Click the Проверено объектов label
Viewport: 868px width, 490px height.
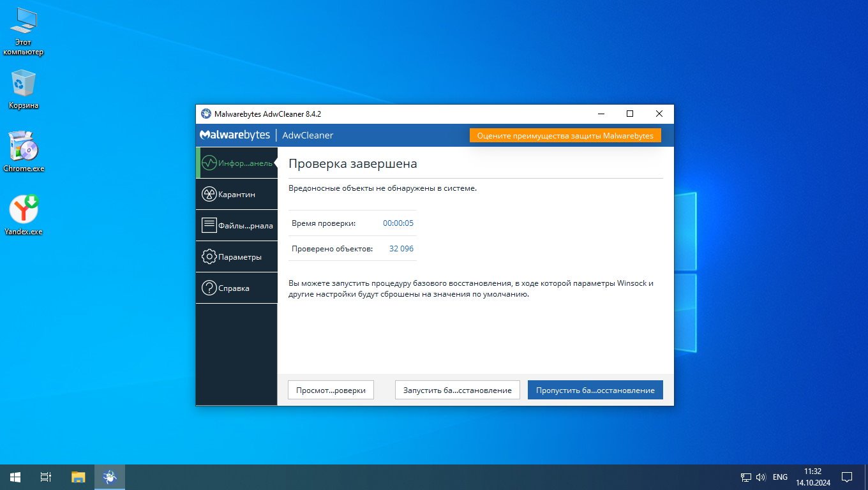click(x=332, y=248)
